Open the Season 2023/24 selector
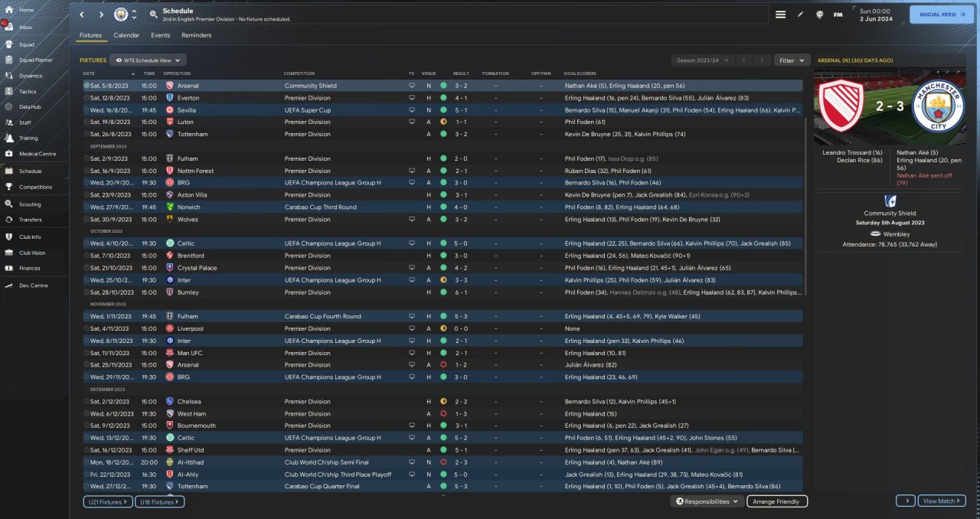The height and width of the screenshot is (519, 980). click(x=702, y=60)
